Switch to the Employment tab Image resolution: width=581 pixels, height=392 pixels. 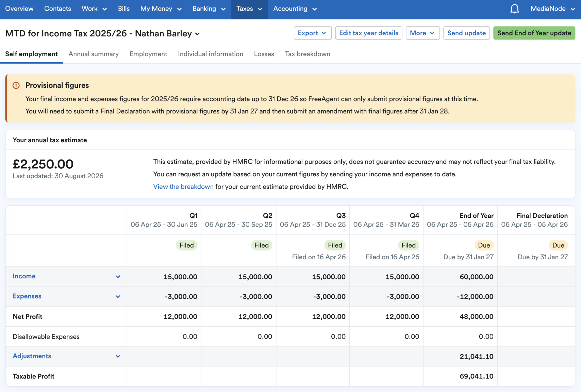point(148,54)
